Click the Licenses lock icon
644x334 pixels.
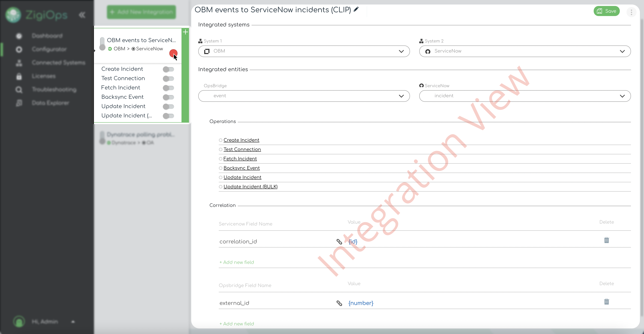19,76
